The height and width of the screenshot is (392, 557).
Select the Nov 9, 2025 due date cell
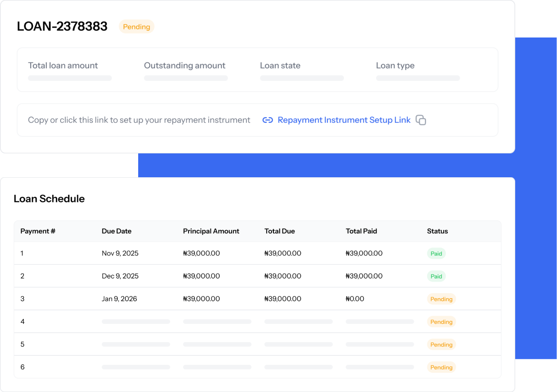(x=120, y=254)
